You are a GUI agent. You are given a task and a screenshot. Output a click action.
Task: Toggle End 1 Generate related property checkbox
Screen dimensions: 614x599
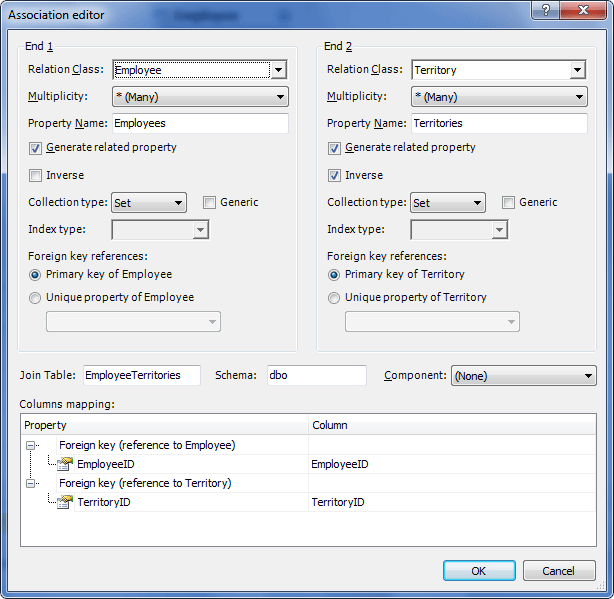(35, 148)
